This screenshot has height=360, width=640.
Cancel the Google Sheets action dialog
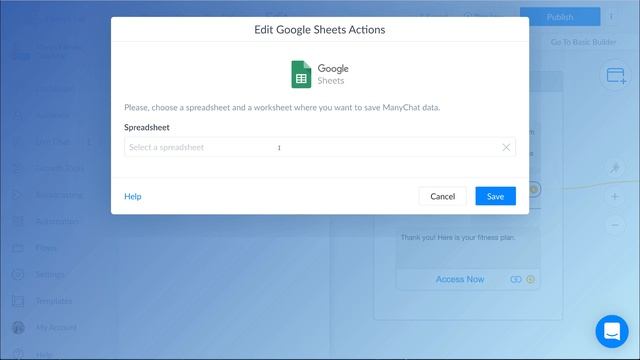point(442,196)
